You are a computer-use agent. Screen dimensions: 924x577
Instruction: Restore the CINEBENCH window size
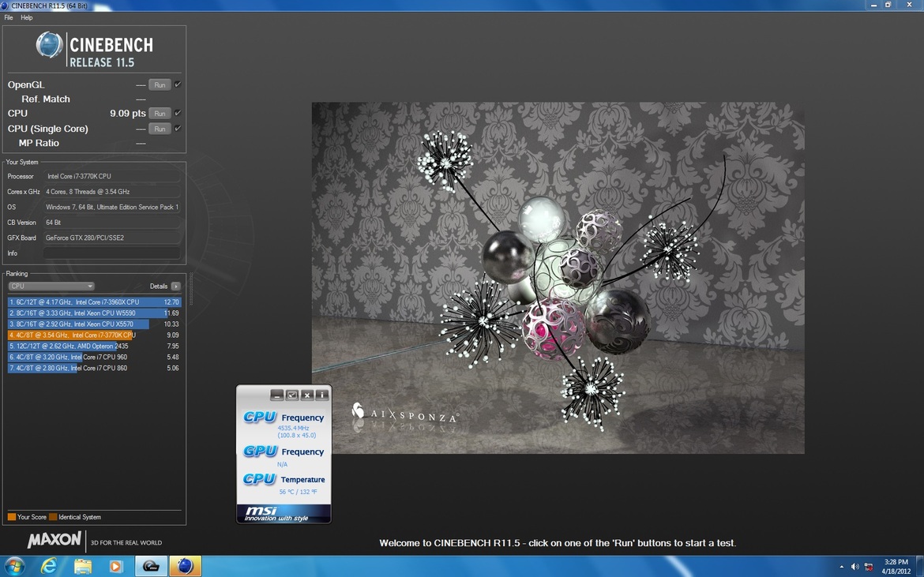coord(888,5)
